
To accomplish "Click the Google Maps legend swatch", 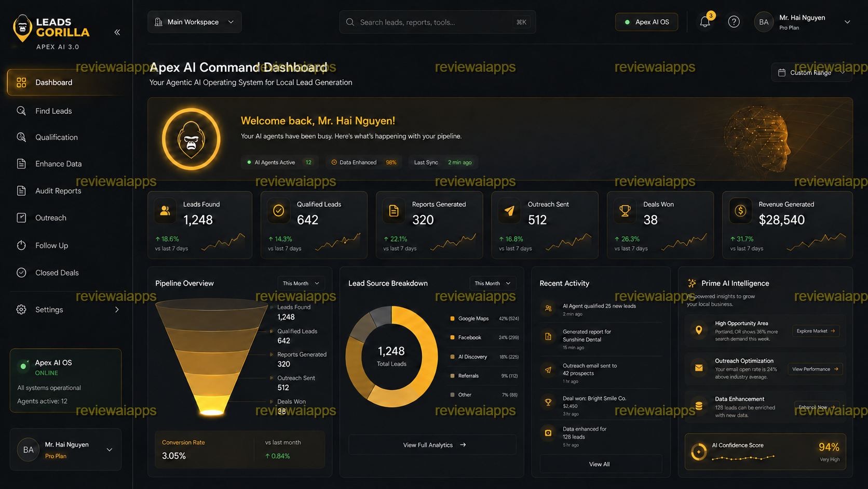I will tap(452, 319).
